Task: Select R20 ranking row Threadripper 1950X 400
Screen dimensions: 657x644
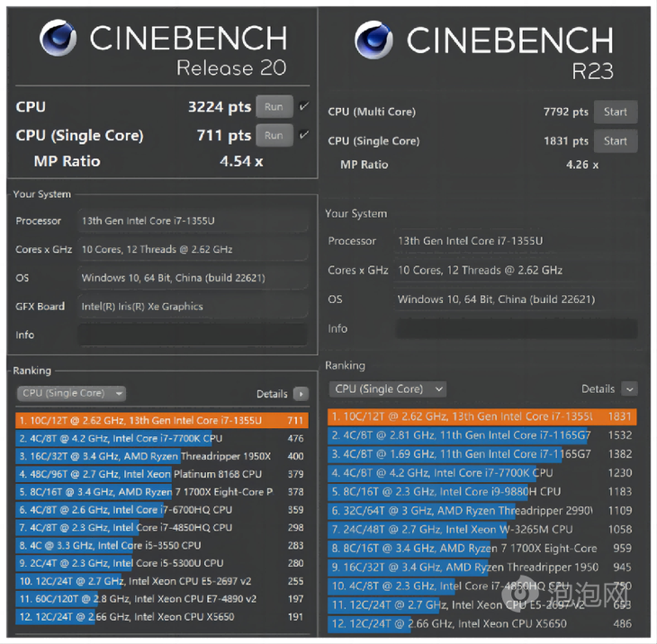Action: click(162, 456)
